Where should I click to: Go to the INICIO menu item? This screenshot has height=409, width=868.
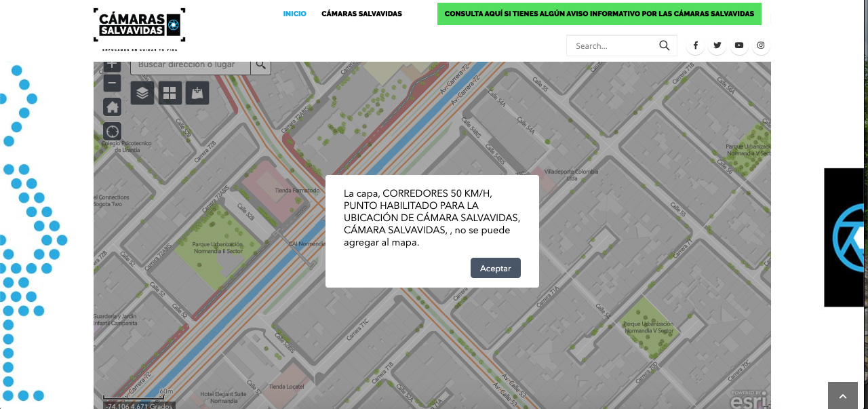click(x=294, y=14)
